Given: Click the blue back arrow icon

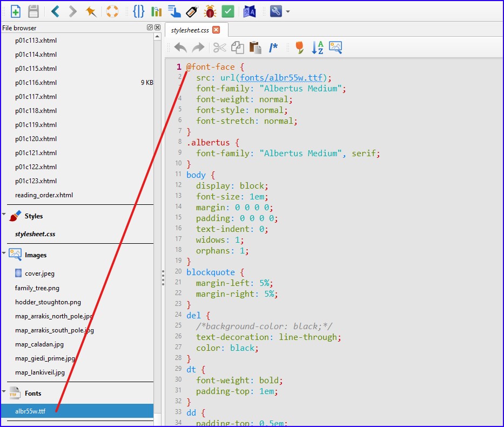Looking at the screenshot, I should point(55,11).
